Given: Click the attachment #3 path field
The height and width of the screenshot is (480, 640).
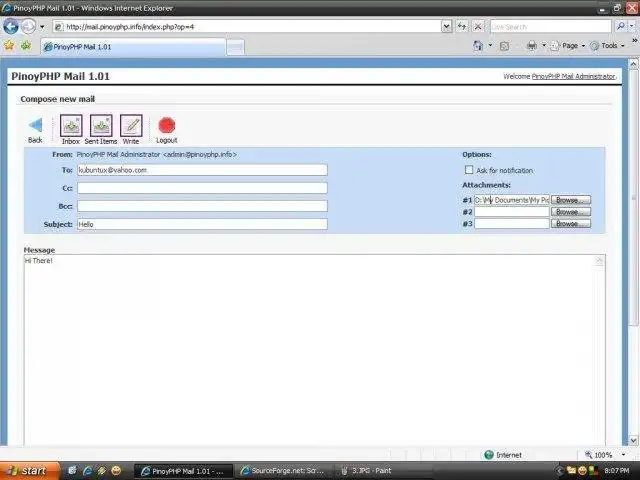Looking at the screenshot, I should 512,224.
